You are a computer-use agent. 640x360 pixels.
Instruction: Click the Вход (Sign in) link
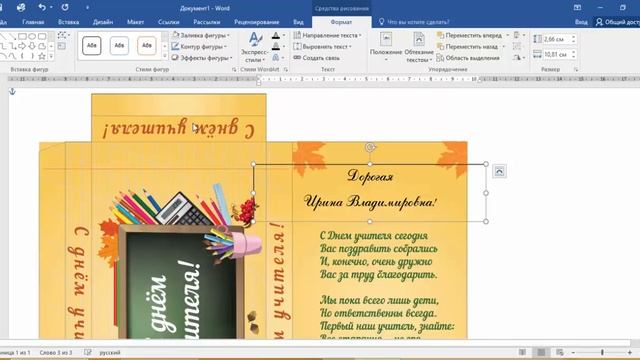(581, 22)
